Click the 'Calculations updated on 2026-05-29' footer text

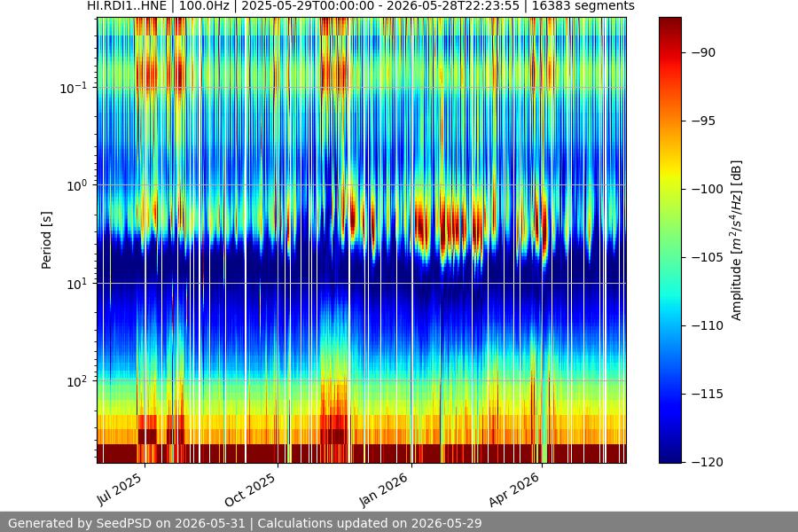click(370, 523)
